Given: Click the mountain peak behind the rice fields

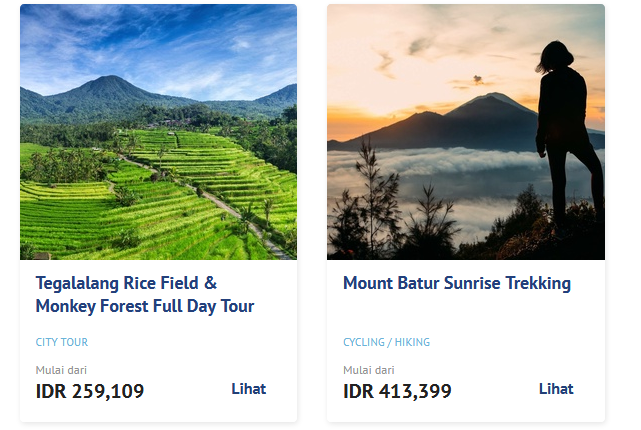Looking at the screenshot, I should (110, 82).
